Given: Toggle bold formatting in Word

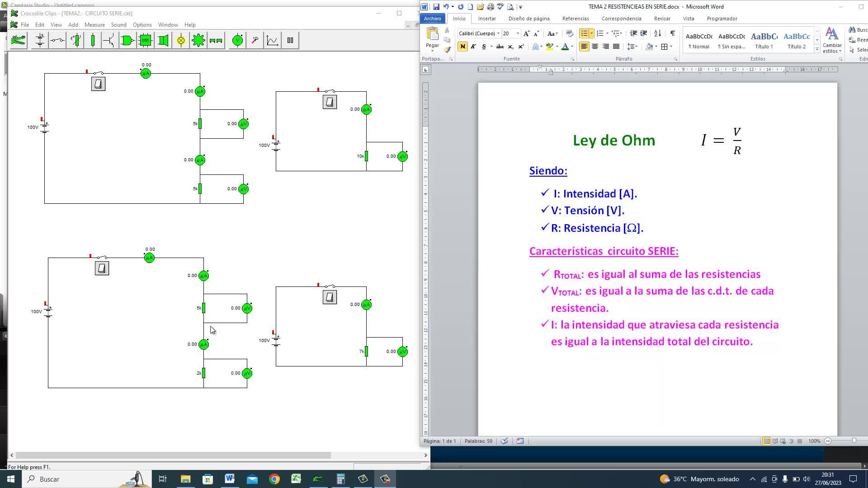Looking at the screenshot, I should pos(462,47).
